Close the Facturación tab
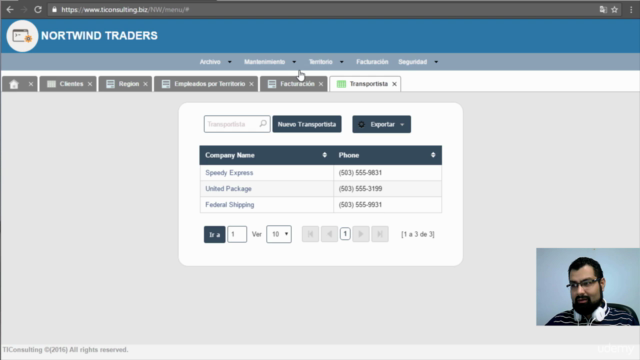The height and width of the screenshot is (360, 640). (x=321, y=84)
